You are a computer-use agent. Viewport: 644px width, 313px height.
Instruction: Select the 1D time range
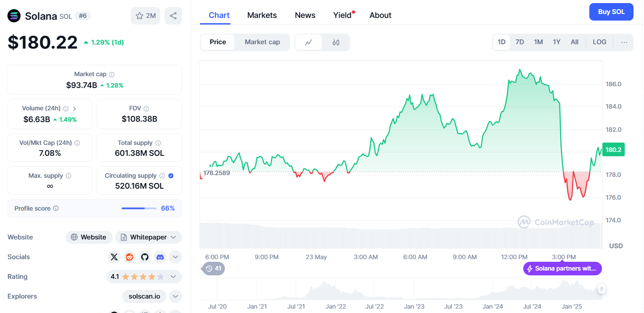[501, 42]
